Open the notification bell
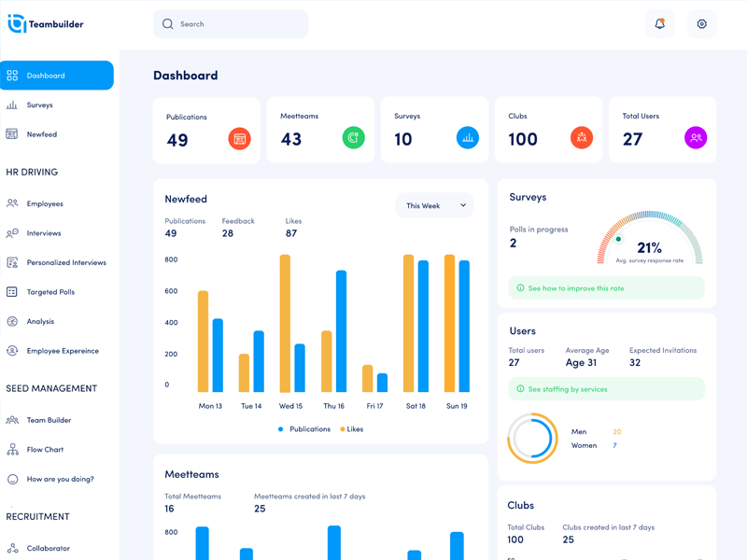747x560 pixels. (x=659, y=23)
